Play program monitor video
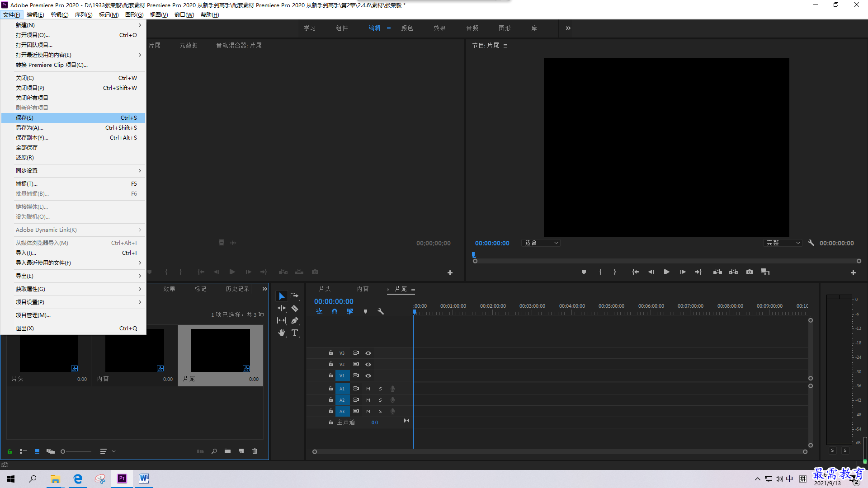The height and width of the screenshot is (488, 868). 666,272
